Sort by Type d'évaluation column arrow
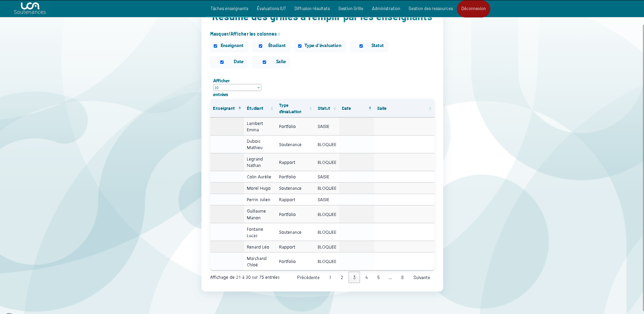 [311, 108]
